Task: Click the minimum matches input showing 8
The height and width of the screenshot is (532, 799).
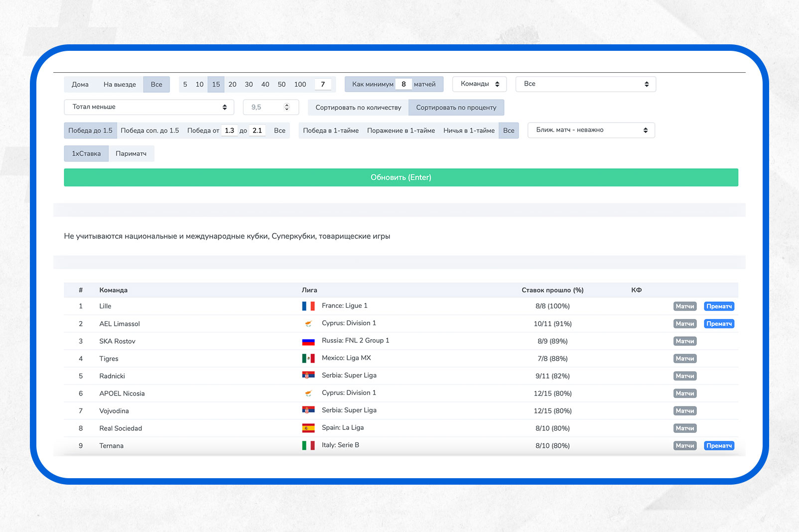Action: point(403,85)
